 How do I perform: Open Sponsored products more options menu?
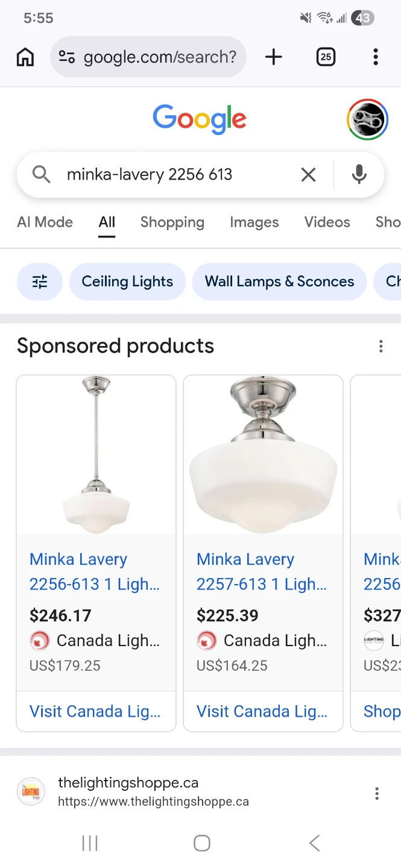(x=380, y=346)
